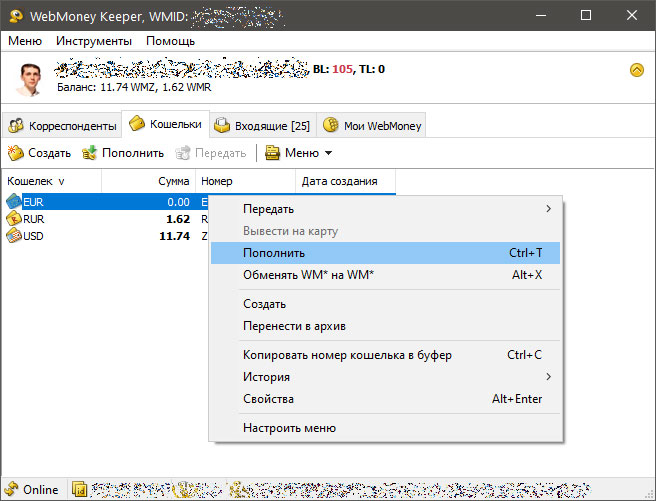The height and width of the screenshot is (501, 656).
Task: Select the USD wallet row
Action: [107, 236]
